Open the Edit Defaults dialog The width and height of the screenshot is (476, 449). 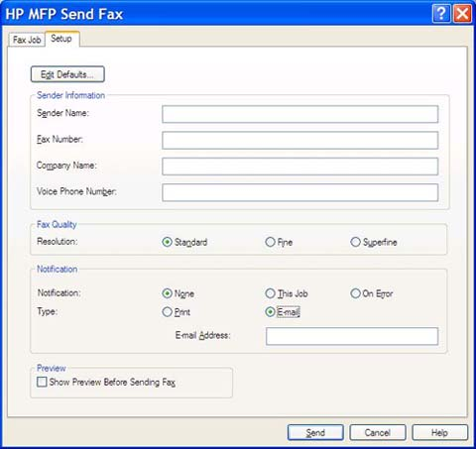pyautogui.click(x=67, y=74)
